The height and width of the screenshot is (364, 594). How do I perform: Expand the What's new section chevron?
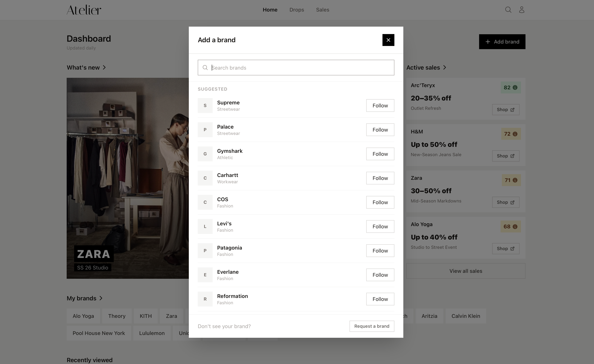(104, 68)
